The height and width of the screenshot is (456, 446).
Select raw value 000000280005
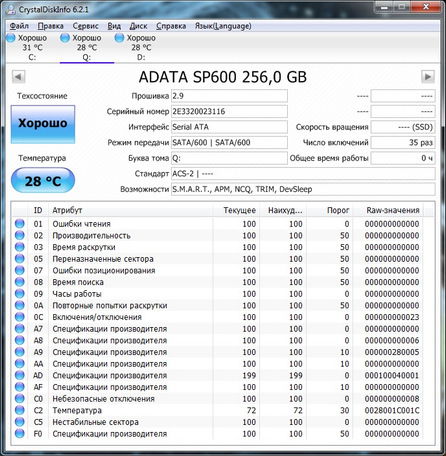click(x=392, y=352)
